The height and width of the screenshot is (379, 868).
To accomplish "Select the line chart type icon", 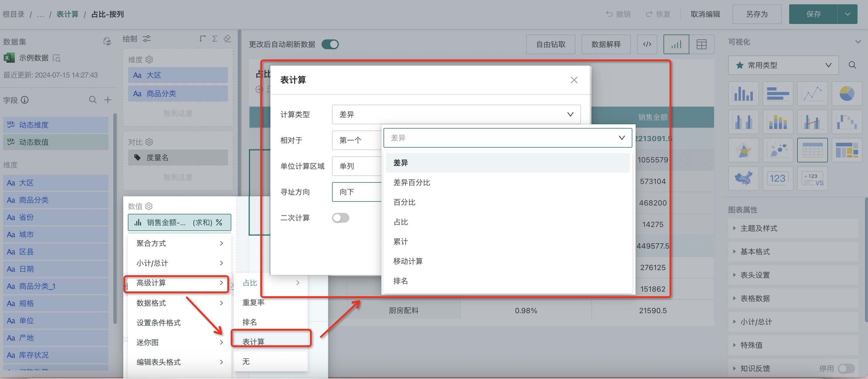I will 812,94.
